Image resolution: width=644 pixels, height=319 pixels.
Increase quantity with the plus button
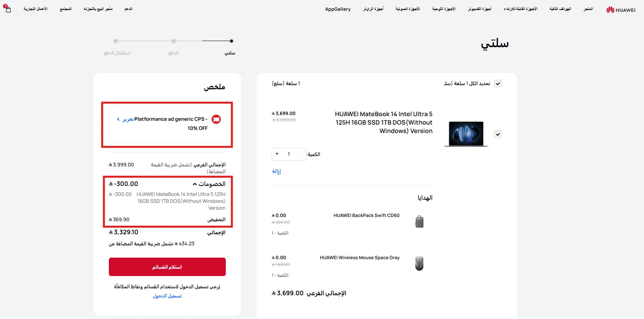(x=277, y=154)
